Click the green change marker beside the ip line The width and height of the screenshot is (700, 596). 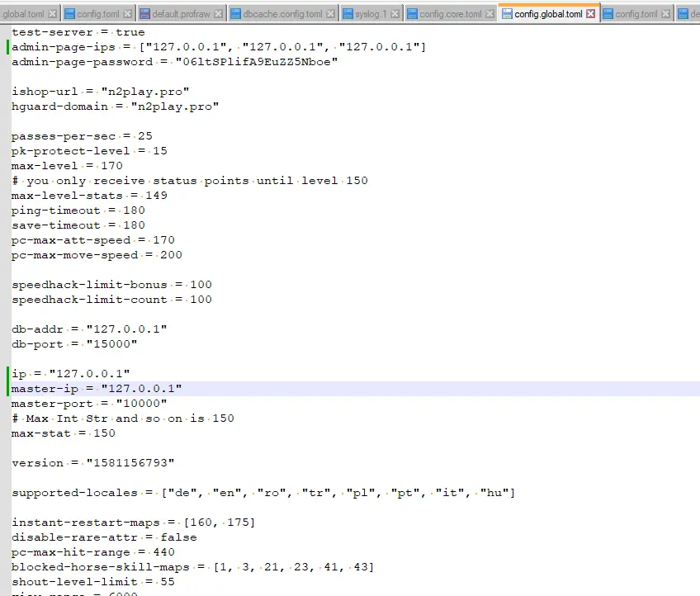point(7,373)
